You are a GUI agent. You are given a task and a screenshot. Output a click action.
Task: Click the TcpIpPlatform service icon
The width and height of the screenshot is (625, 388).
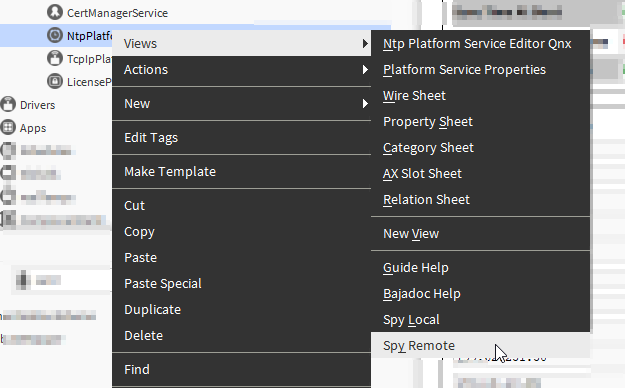tap(55, 58)
